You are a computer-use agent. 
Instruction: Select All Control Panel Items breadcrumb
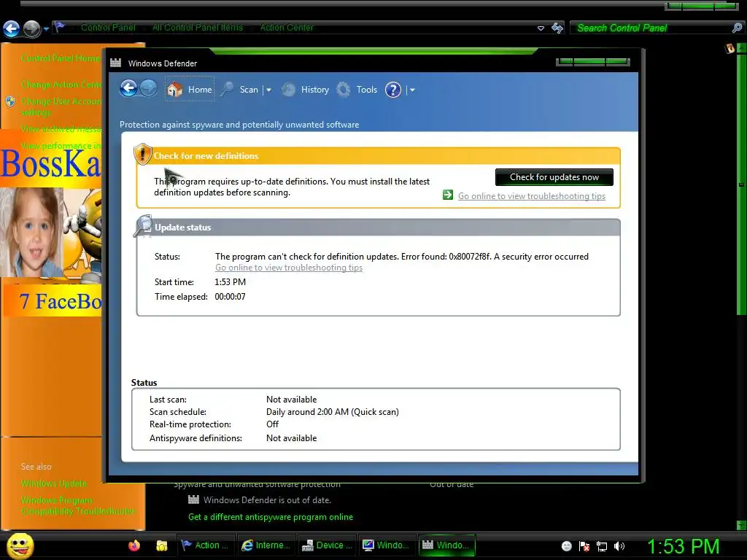[198, 28]
